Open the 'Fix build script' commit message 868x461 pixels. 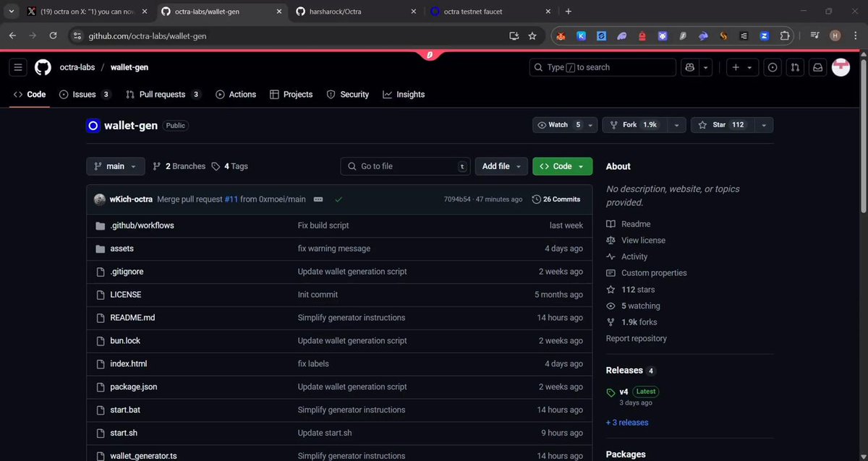click(323, 225)
